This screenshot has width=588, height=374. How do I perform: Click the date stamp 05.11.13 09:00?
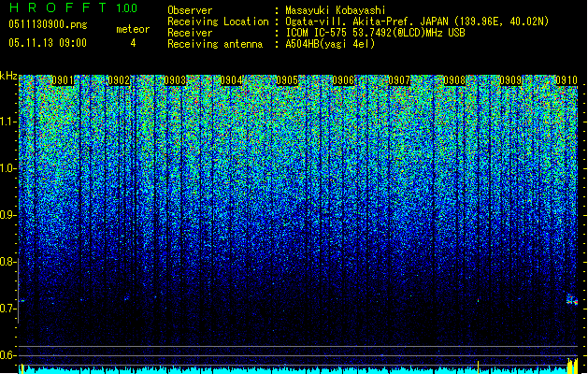click(48, 43)
